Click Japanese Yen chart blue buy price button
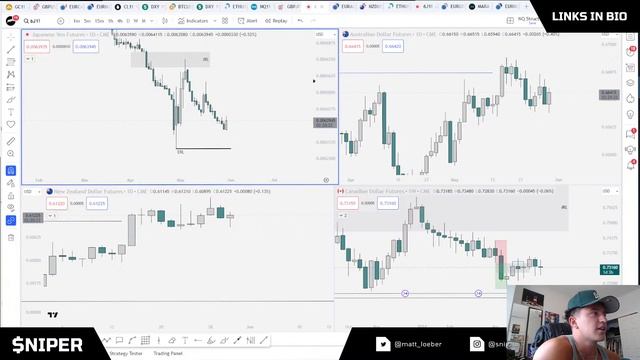Viewport: 640px width, 360px height. click(x=86, y=47)
